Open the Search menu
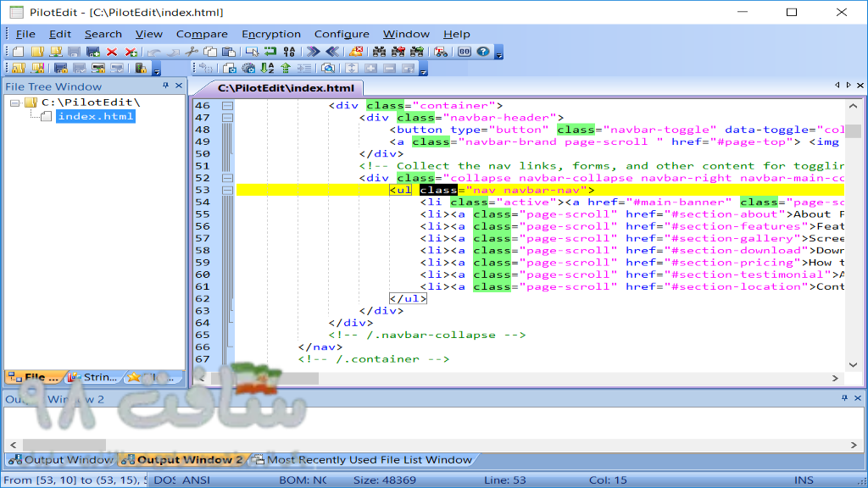 pos(103,34)
